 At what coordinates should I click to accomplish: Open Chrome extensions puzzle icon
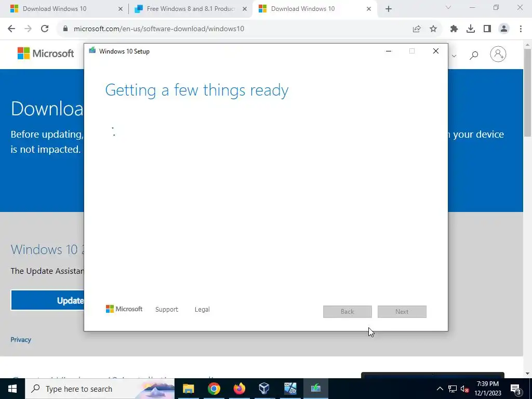[454, 29]
